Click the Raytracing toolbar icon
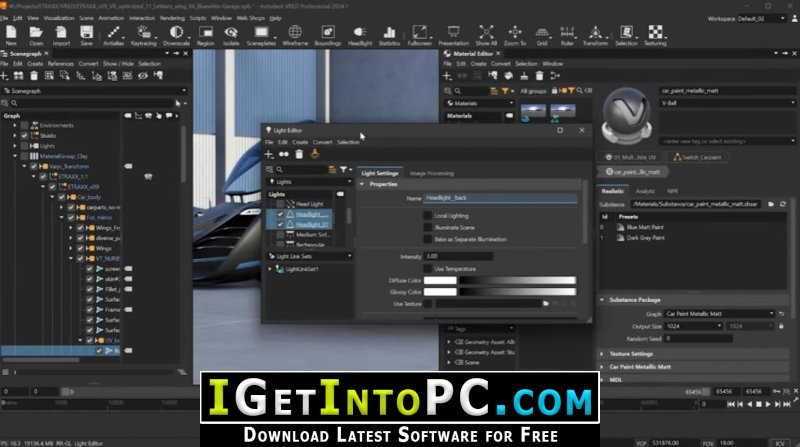 click(x=143, y=35)
